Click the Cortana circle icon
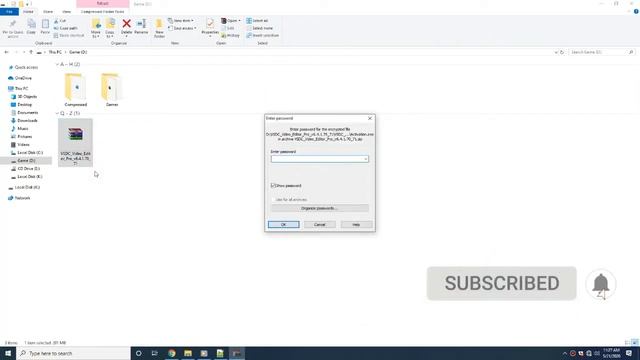Viewport: 640px width, 360px height. (x=139, y=353)
